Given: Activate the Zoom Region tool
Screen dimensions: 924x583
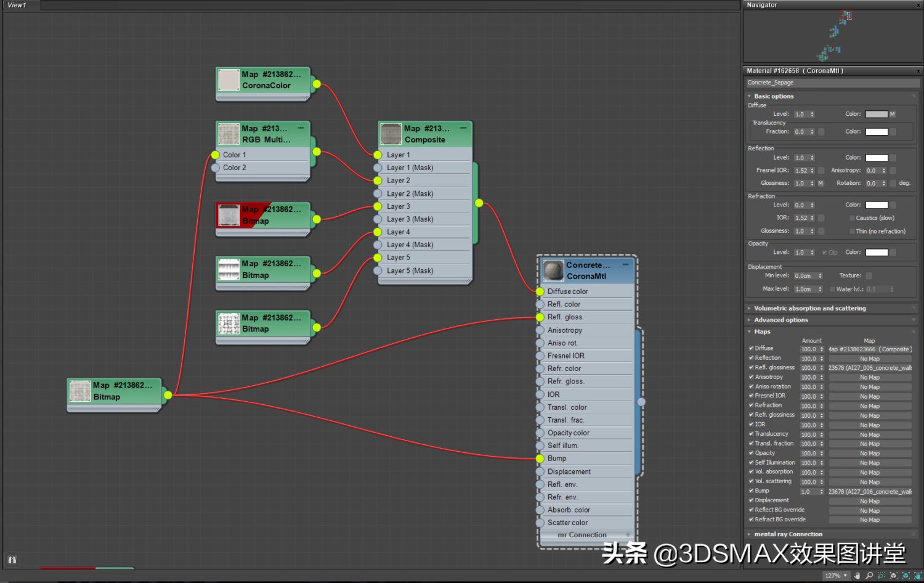Looking at the screenshot, I should [881, 576].
